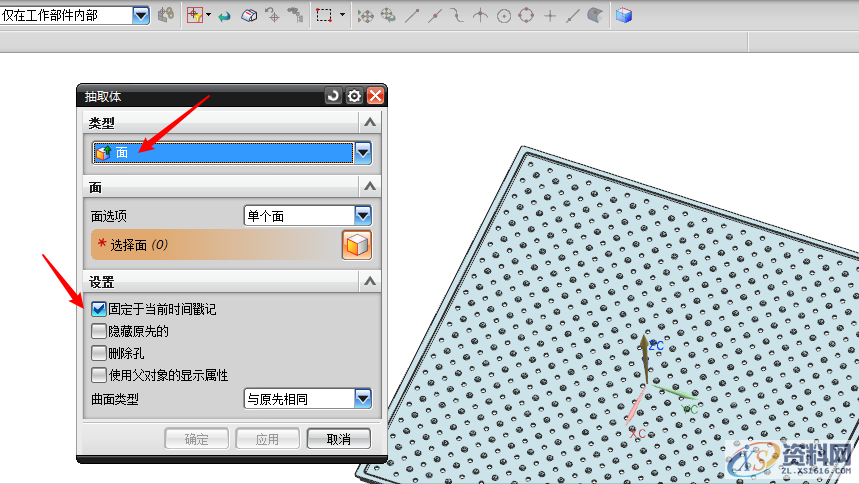Click the rectangle selection tool in toolbar
The image size is (859, 484).
coord(324,15)
